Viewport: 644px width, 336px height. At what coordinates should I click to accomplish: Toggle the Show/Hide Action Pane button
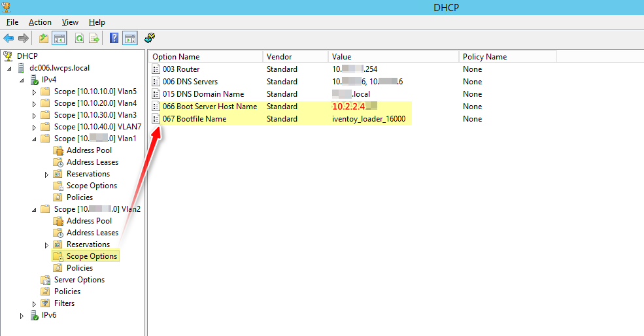129,39
